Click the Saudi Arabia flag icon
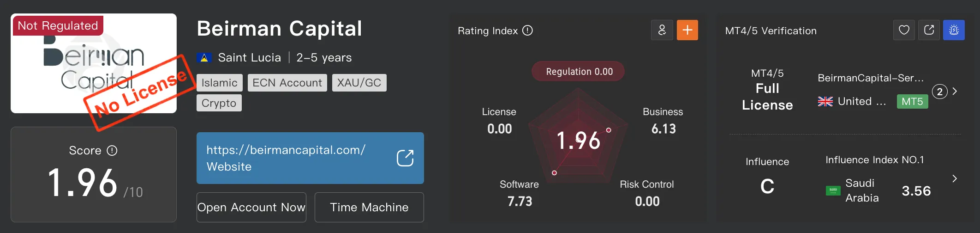980x233 pixels. point(833,190)
